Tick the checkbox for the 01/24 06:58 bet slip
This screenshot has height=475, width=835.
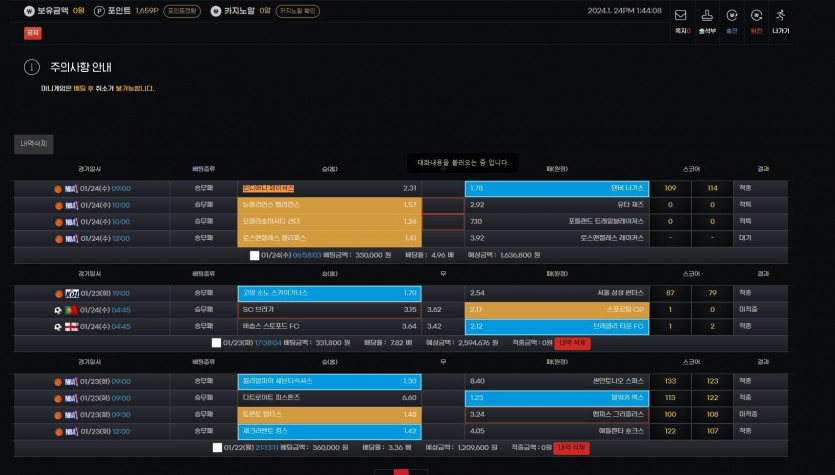click(256, 255)
